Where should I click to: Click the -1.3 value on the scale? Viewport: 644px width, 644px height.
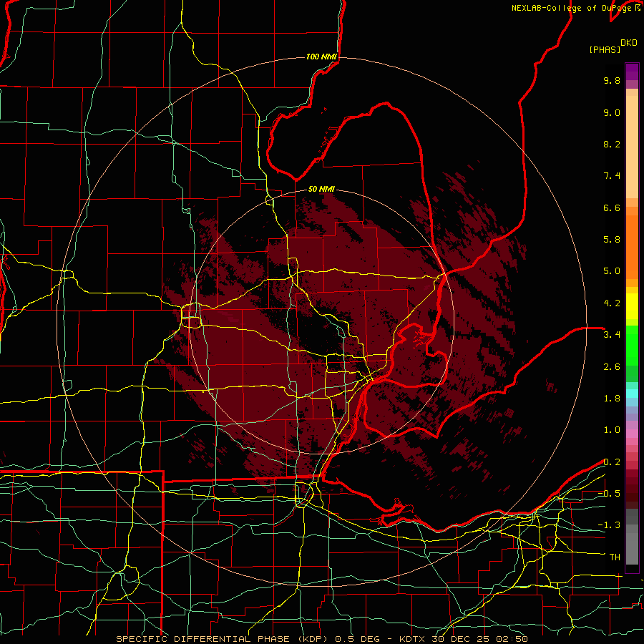[609, 525]
